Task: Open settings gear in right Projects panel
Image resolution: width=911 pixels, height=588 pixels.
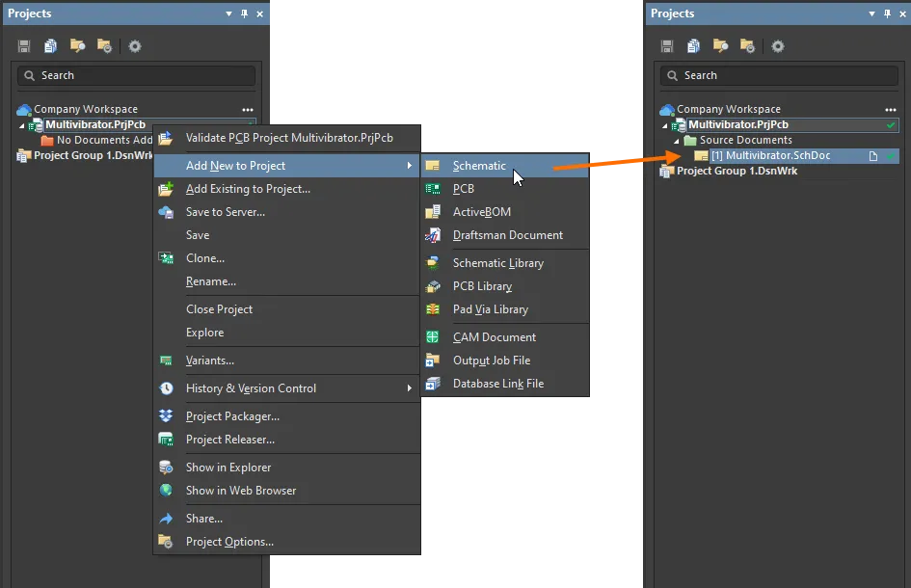Action: tap(778, 46)
